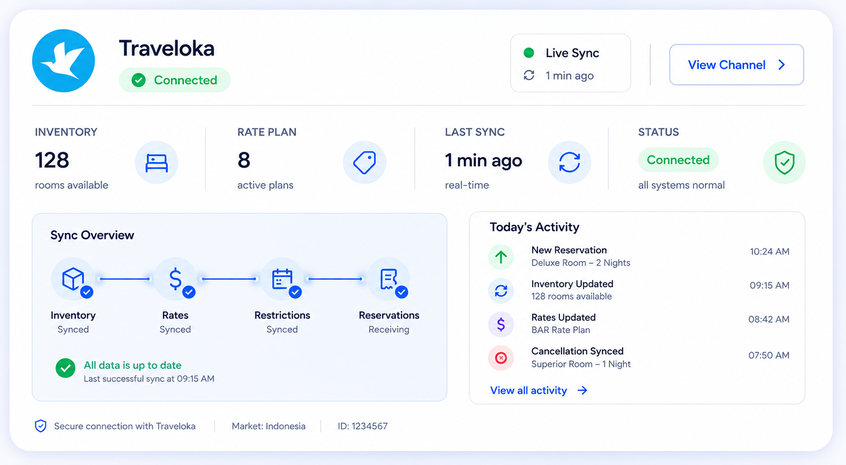Click the New Reservation green up-arrow icon
This screenshot has height=465, width=846.
[501, 257]
